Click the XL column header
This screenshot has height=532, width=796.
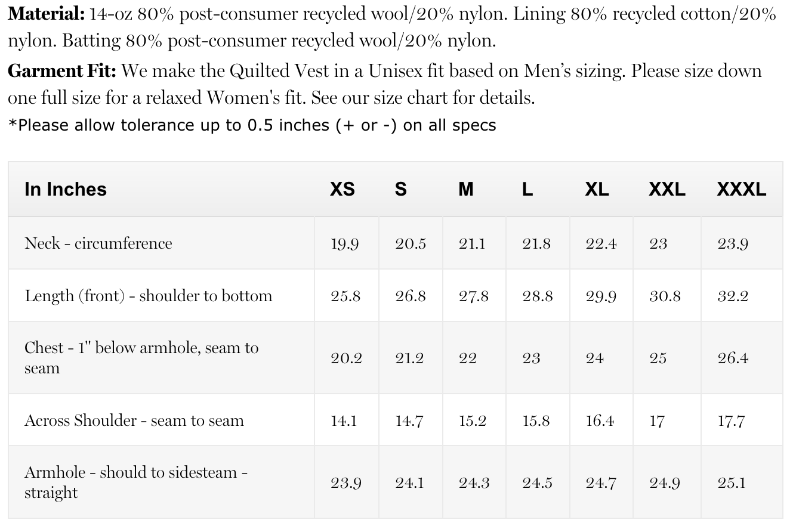point(597,189)
